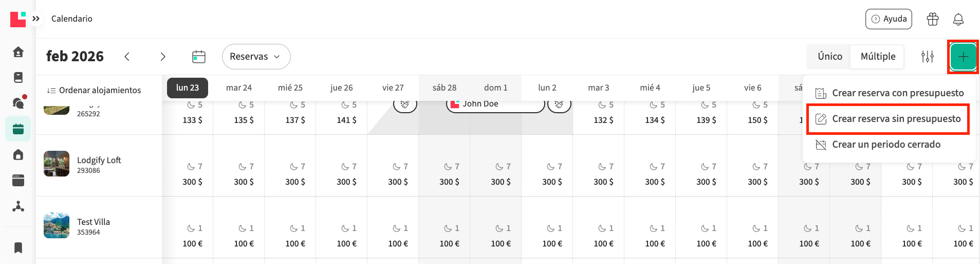This screenshot has height=264, width=980.
Task: Click the Ayuda help button
Action: (x=889, y=19)
